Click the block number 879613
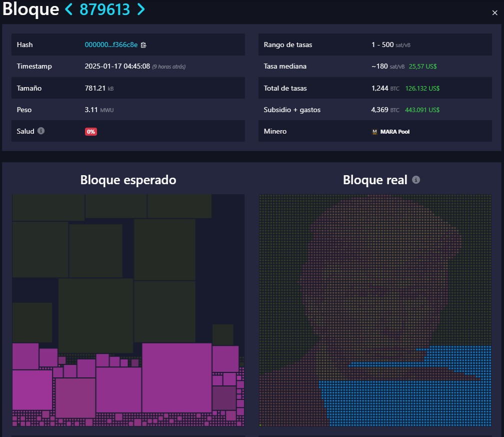Viewport: 504px width, 437px height. tap(105, 9)
